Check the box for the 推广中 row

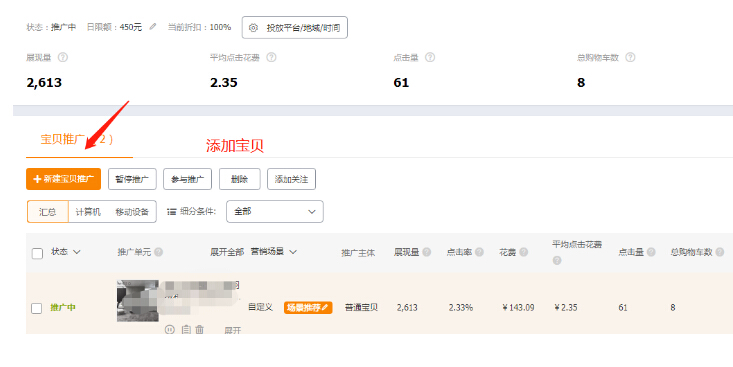pos(36,308)
